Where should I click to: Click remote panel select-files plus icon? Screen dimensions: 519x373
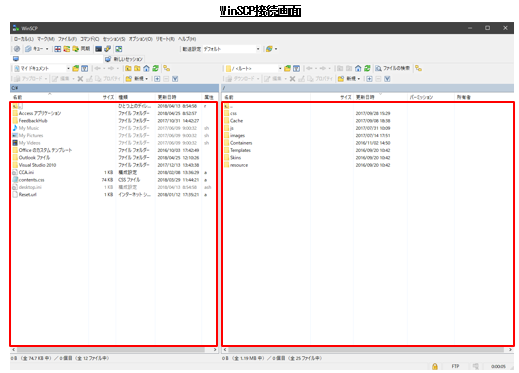coord(369,79)
